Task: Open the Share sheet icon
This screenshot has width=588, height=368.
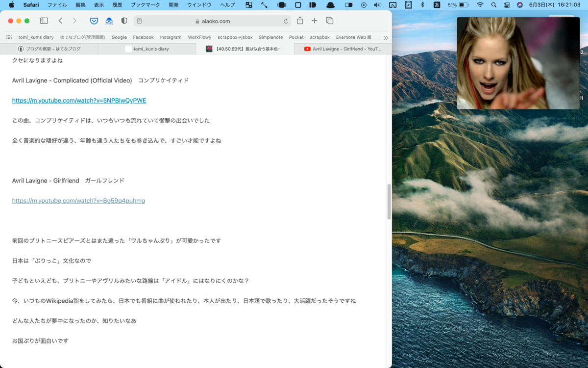Action: [300, 21]
